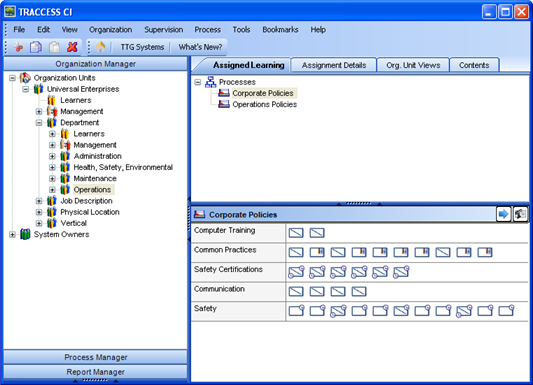Screen dimensions: 533x385
Task: Click the first task icon in Computer Training row
Action: [x=296, y=233]
